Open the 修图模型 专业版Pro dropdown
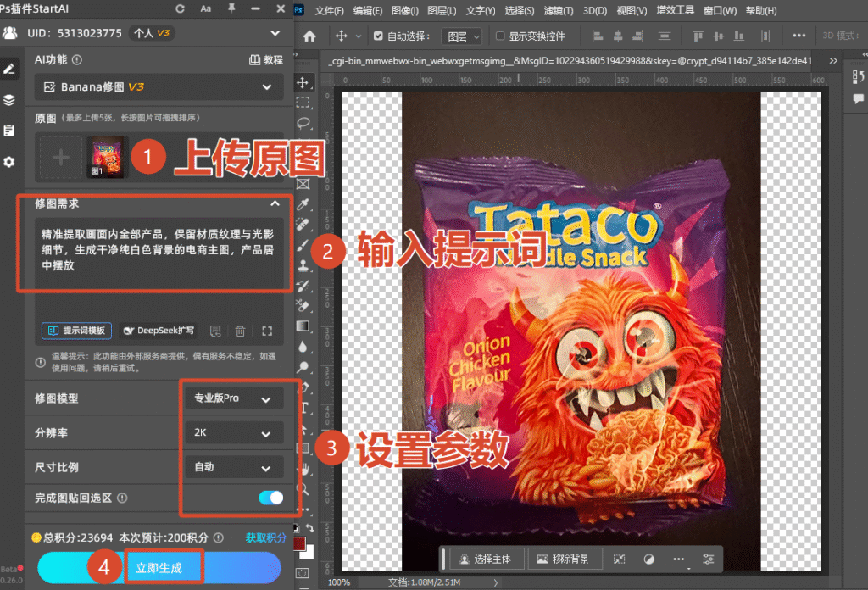The height and width of the screenshot is (590, 868). coord(234,398)
